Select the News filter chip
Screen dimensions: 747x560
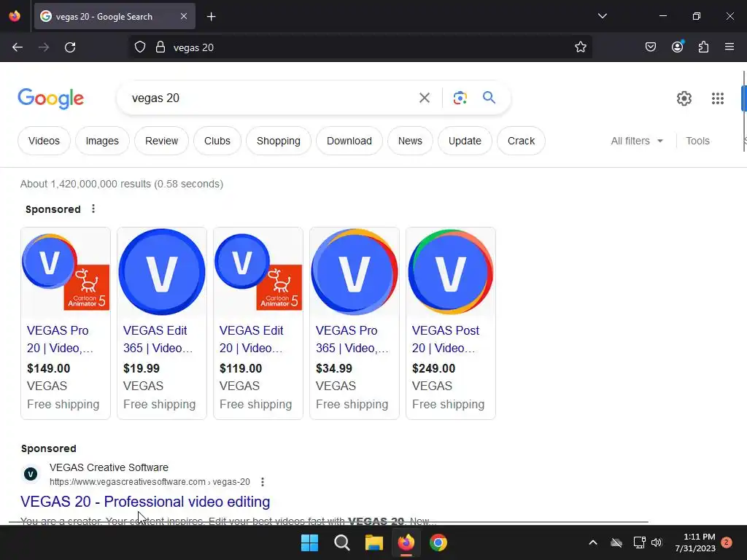pyautogui.click(x=410, y=141)
